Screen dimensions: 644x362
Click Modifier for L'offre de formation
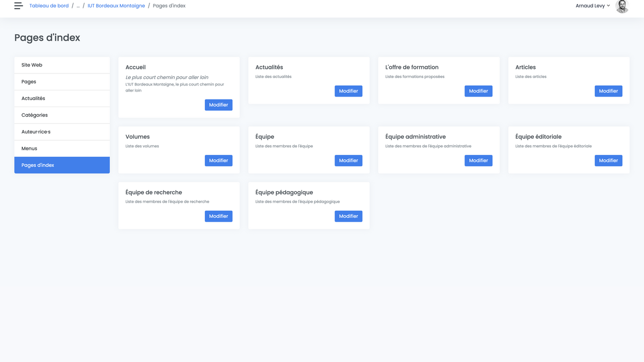478,91
